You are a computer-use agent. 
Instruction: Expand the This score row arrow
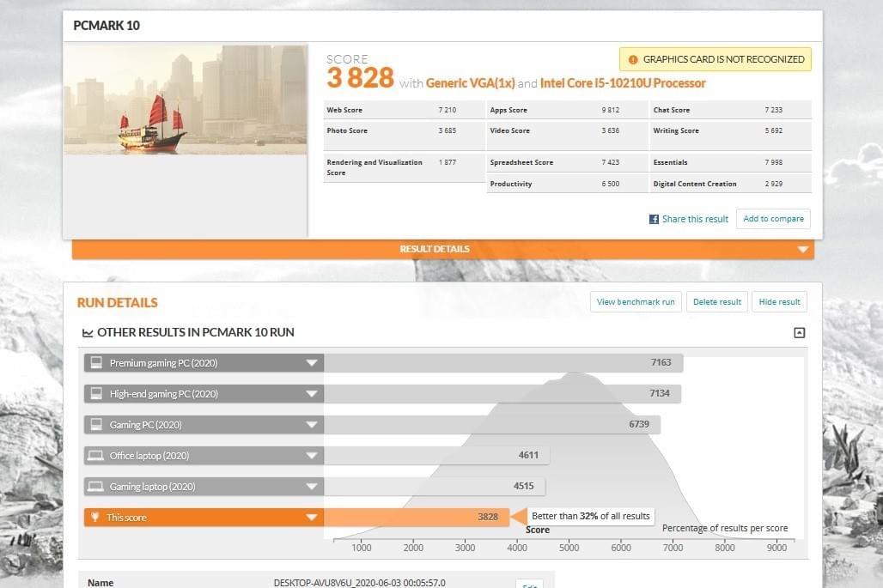pyautogui.click(x=312, y=517)
